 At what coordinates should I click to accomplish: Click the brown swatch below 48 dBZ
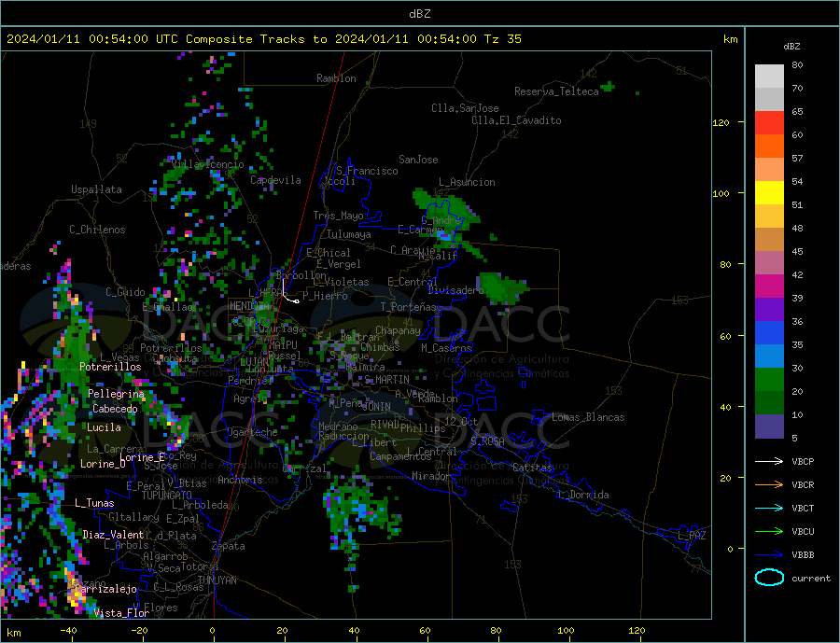(x=769, y=240)
